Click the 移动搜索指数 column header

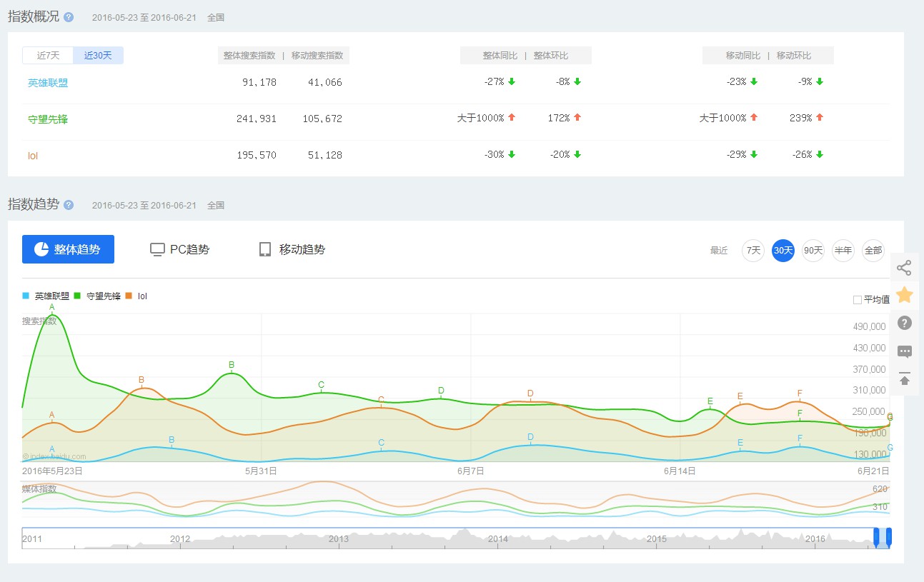tap(317, 56)
